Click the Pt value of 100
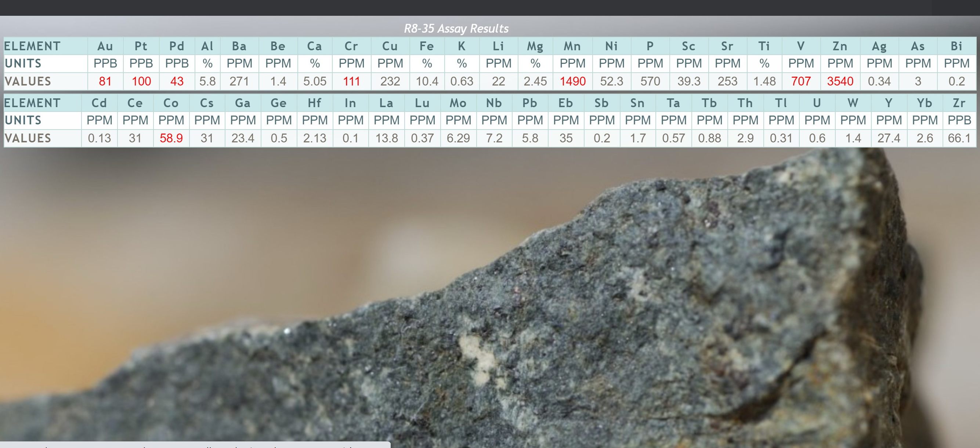 [x=141, y=81]
